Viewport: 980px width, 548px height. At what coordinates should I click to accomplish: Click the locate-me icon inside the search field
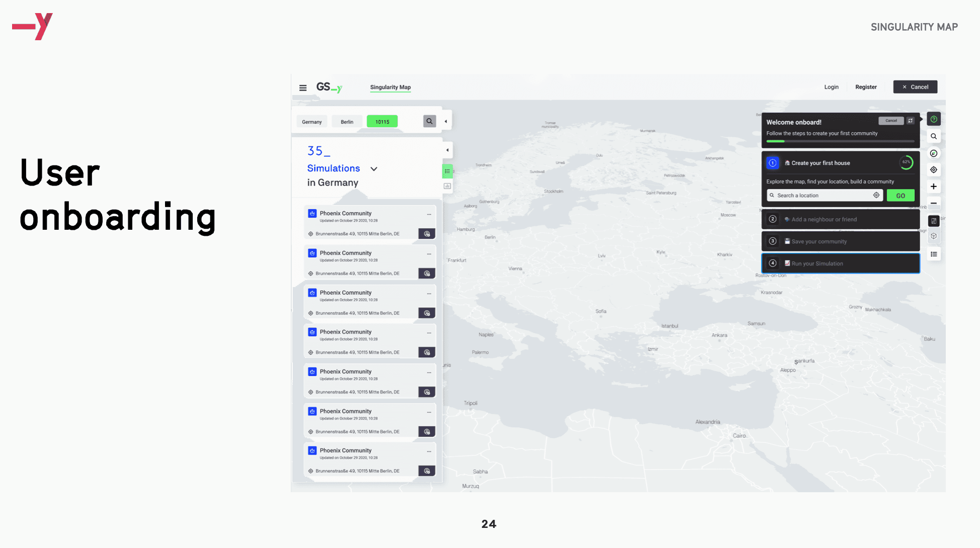pos(876,195)
